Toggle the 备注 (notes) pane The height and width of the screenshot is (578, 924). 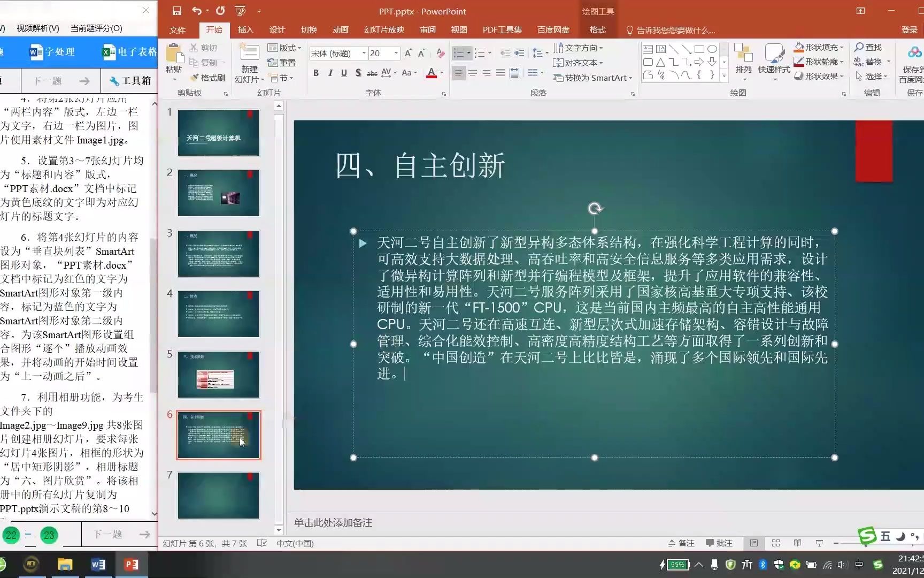tap(681, 543)
